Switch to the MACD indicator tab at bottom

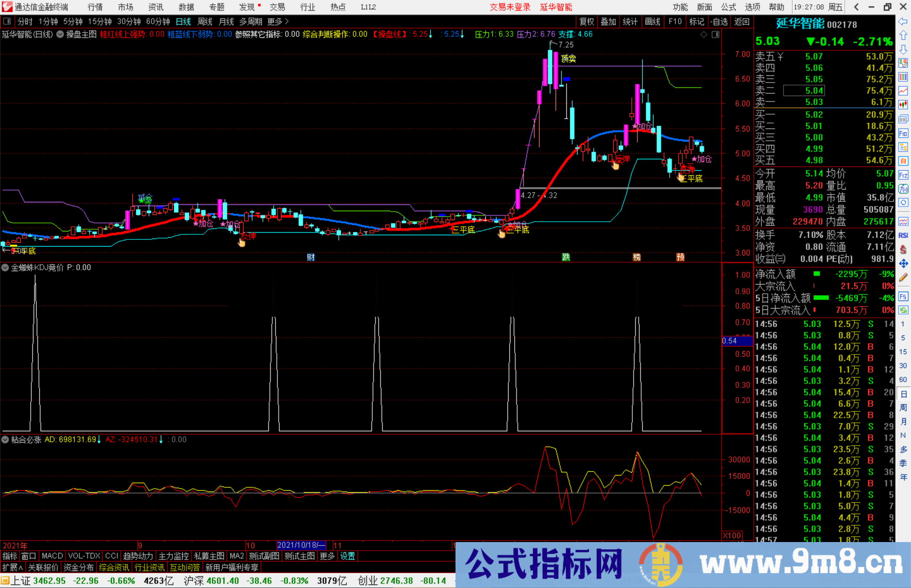pyautogui.click(x=51, y=556)
